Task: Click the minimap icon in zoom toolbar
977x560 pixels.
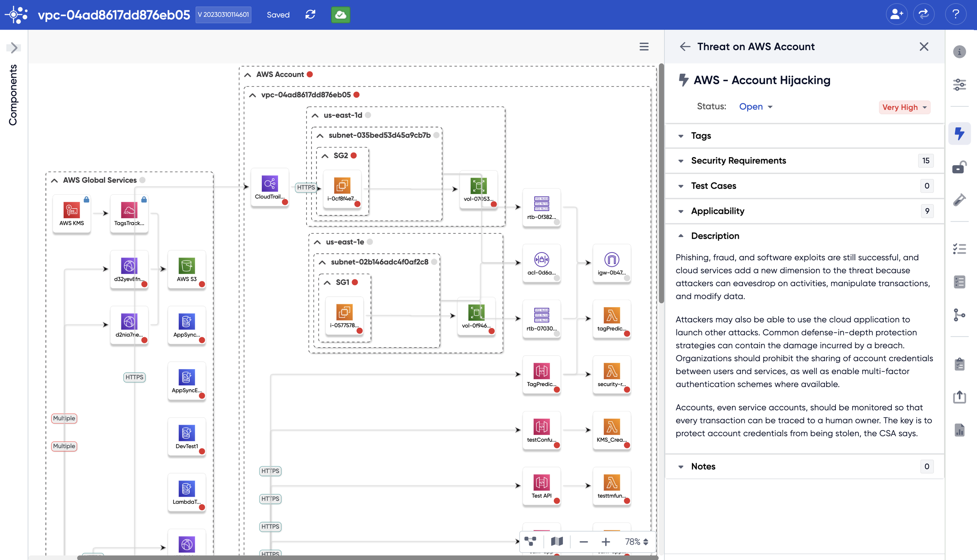Action: [557, 541]
